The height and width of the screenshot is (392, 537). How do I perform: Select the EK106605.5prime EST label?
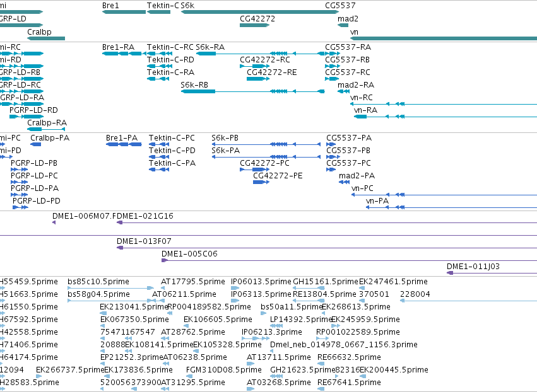[218, 320]
